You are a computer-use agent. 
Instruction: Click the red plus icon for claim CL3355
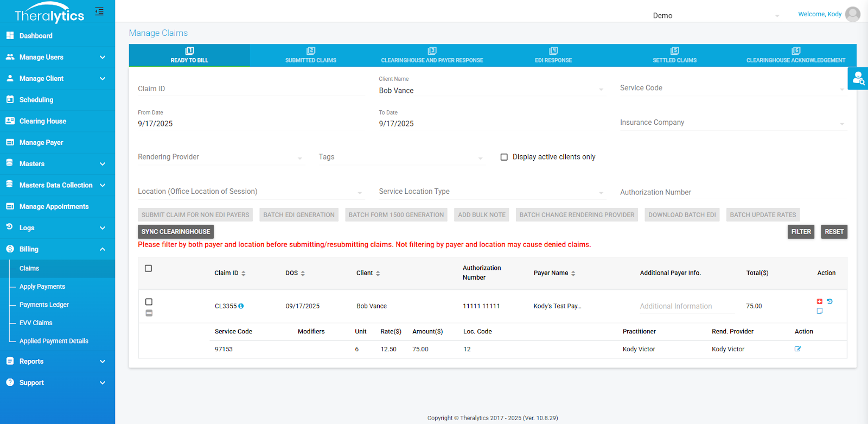(x=820, y=301)
